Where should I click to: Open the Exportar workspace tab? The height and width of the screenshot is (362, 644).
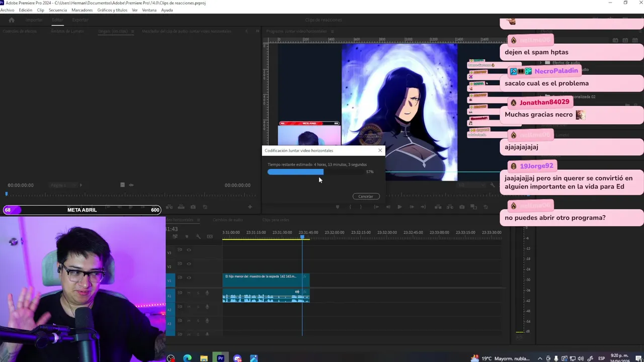click(80, 20)
